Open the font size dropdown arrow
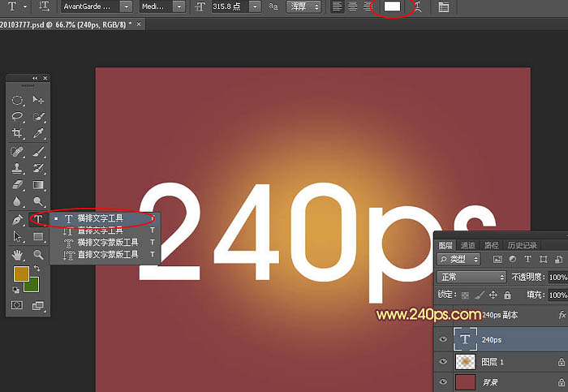 tap(255, 6)
